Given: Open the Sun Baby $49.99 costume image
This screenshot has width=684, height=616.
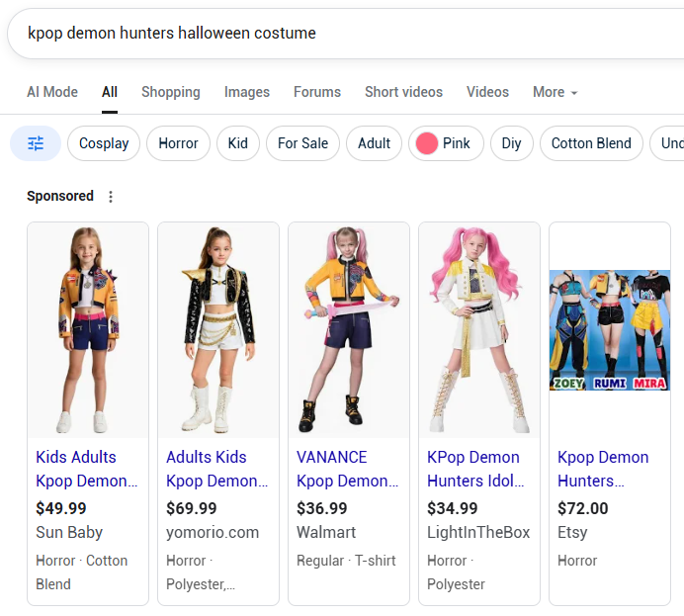Looking at the screenshot, I should tap(88, 330).
